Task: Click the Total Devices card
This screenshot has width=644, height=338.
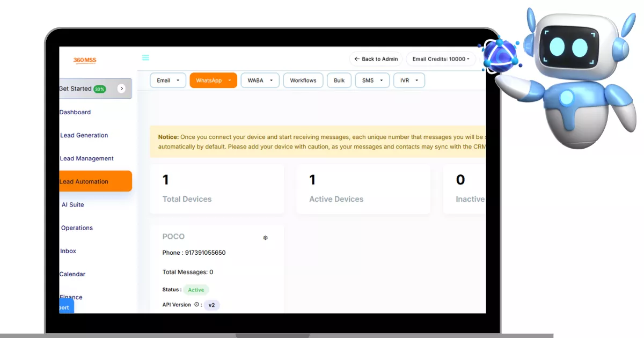Action: tap(217, 189)
